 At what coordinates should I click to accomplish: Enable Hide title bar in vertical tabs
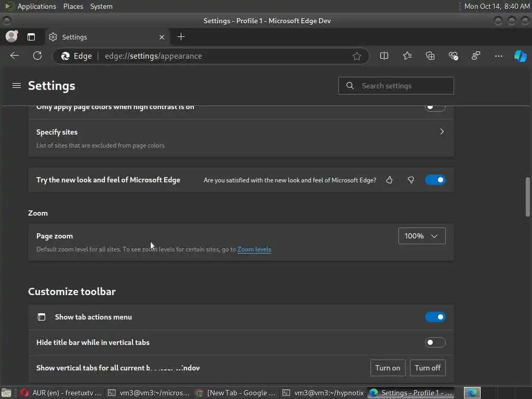435,342
